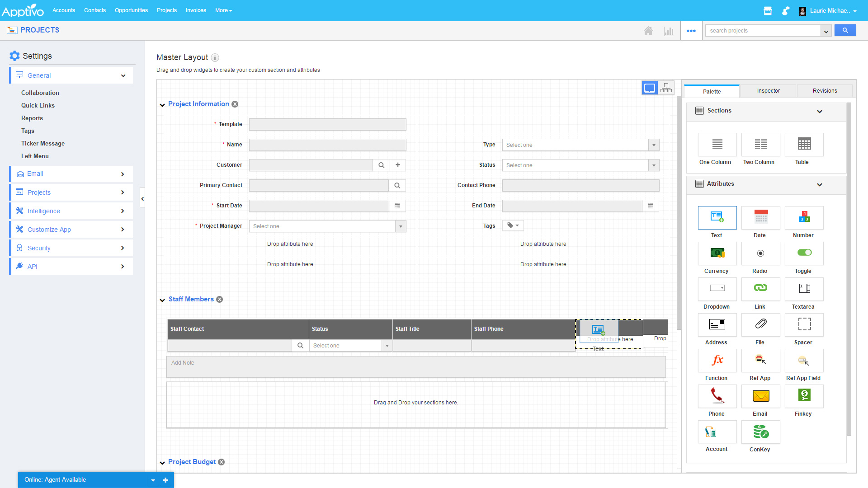
Task: Remove the Project Budget section
Action: (222, 462)
